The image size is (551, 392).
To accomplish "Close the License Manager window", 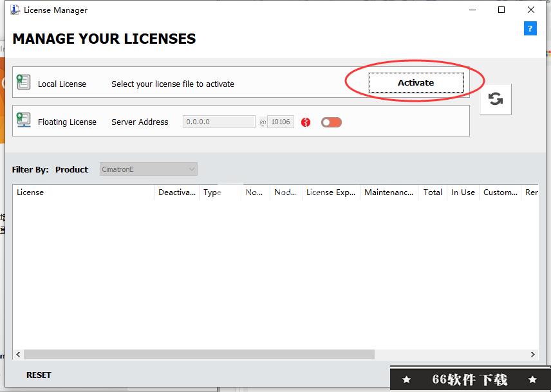I will point(531,10).
